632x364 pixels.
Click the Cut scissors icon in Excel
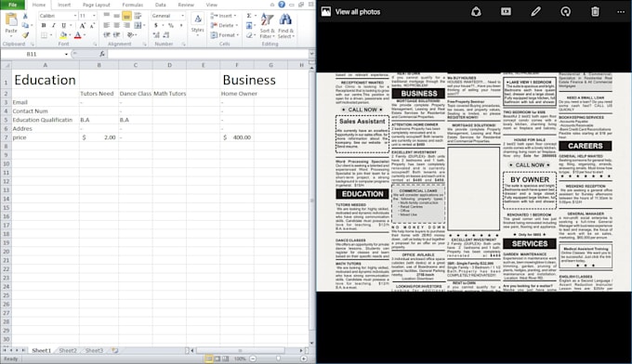(25, 16)
